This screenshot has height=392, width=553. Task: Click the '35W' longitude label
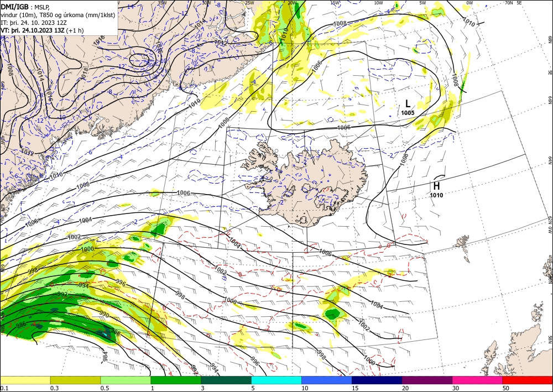[162, 2]
